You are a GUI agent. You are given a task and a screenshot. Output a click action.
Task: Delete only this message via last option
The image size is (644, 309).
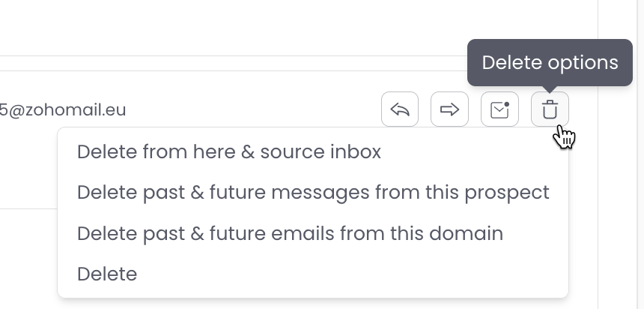(107, 274)
